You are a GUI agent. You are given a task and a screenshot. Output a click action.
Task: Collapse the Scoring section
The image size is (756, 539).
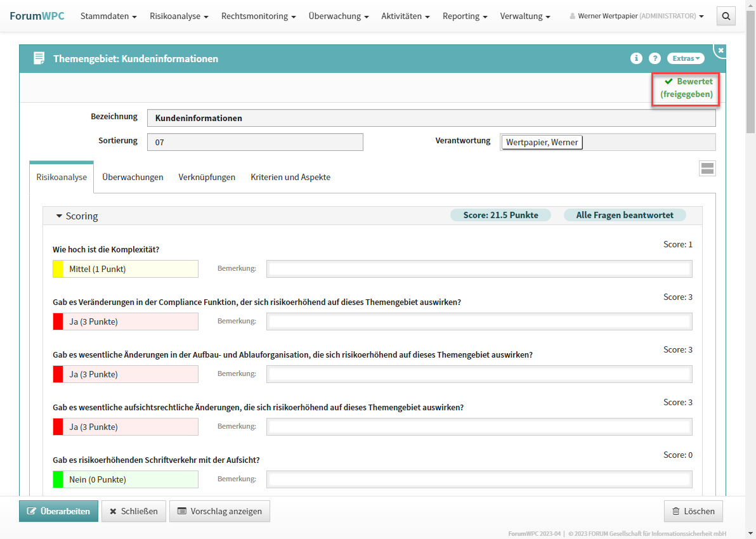pos(60,216)
